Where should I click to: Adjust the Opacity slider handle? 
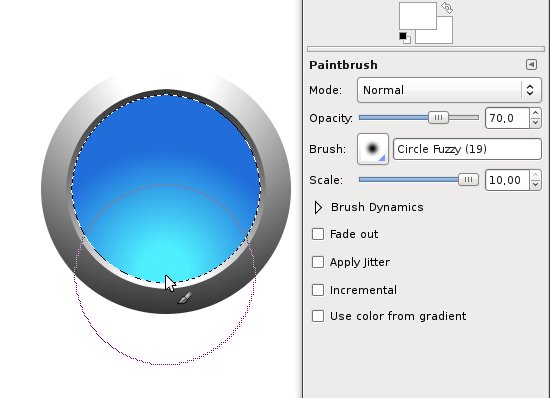(x=438, y=118)
